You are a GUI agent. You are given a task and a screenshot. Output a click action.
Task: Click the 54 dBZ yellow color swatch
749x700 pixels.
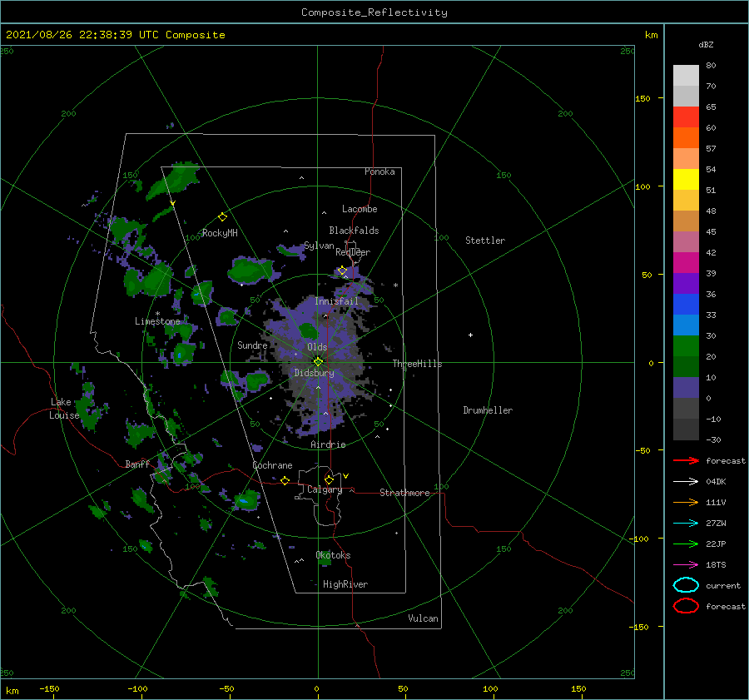pos(686,179)
